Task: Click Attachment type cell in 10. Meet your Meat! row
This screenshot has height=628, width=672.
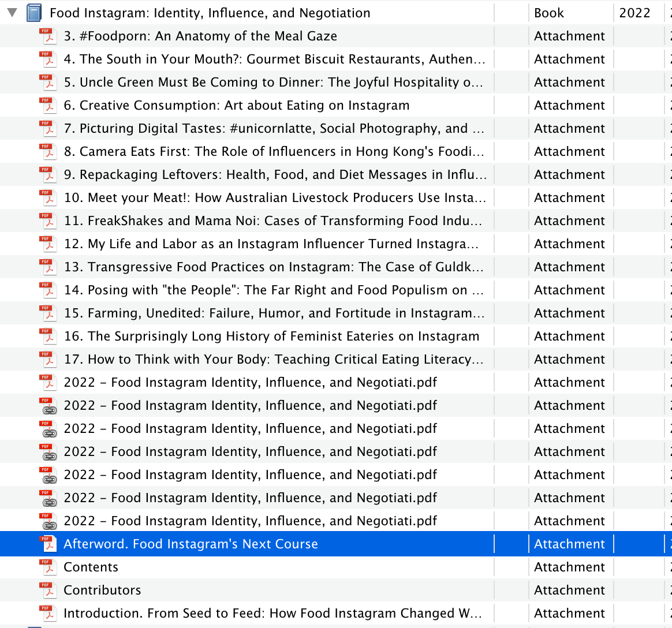Action: 570,198
